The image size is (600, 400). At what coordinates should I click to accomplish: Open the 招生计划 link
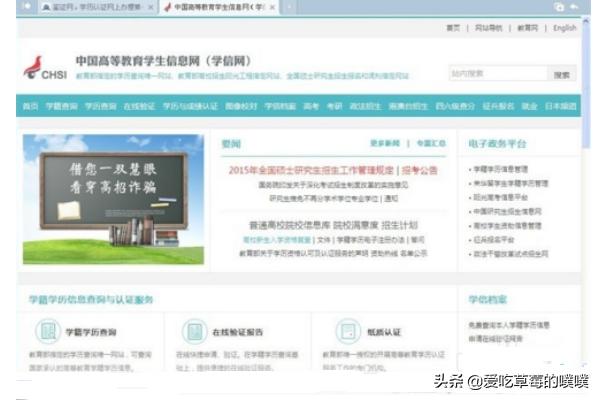(399, 225)
